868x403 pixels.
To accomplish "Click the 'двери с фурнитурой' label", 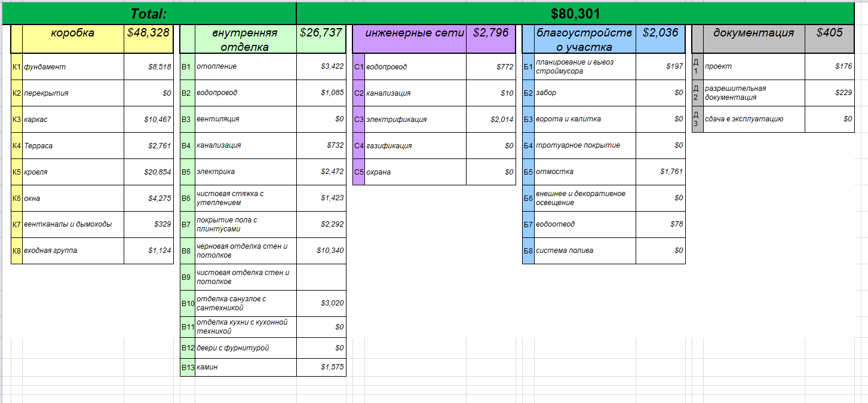I will [246, 348].
